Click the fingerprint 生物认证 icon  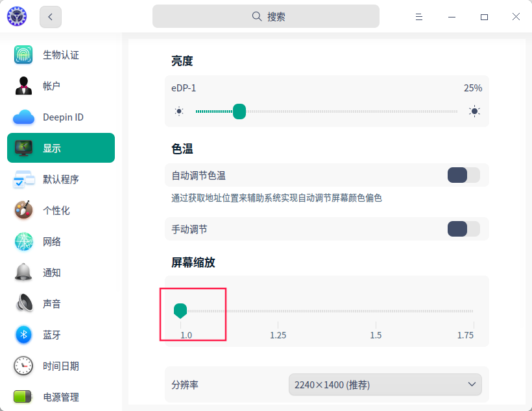coord(23,54)
